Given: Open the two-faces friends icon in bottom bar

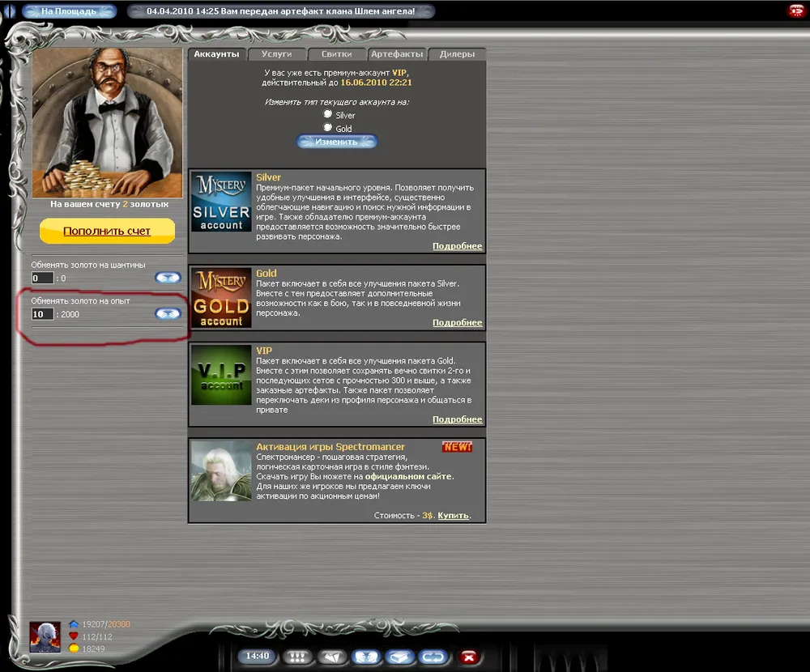Looking at the screenshot, I should click(x=364, y=657).
